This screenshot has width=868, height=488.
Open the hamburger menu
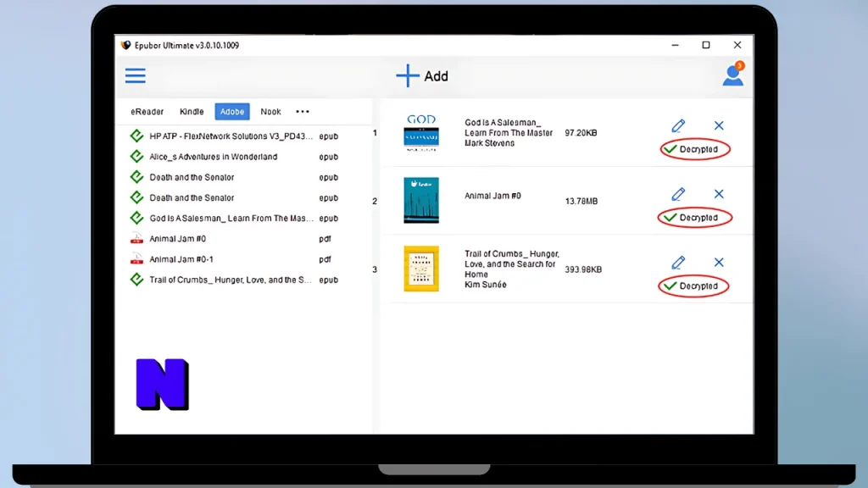pos(135,75)
